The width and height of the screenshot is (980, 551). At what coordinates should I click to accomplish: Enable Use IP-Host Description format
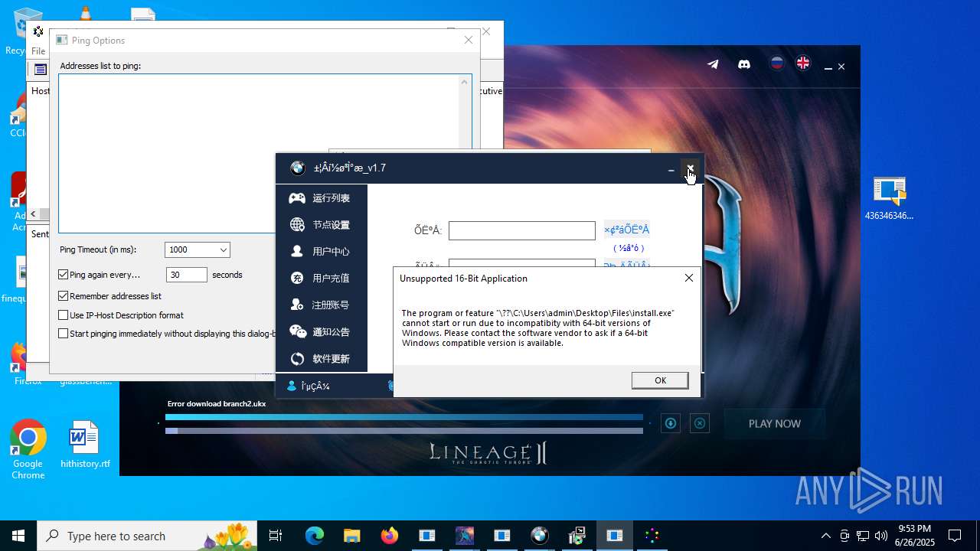[x=64, y=315]
